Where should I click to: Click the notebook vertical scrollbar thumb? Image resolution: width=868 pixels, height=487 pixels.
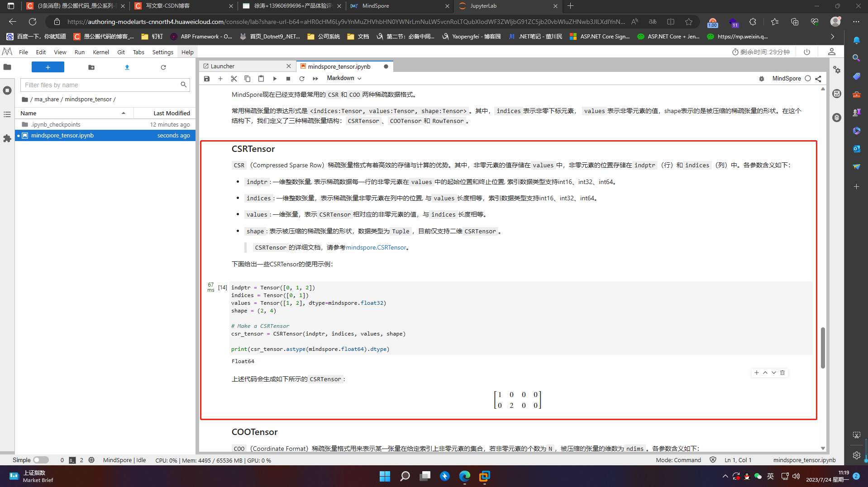tap(823, 348)
